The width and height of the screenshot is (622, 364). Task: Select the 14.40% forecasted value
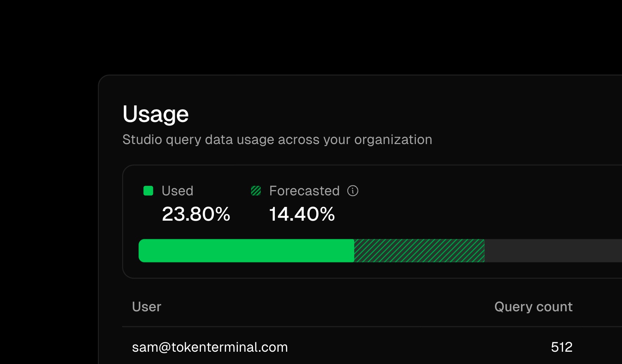(302, 214)
